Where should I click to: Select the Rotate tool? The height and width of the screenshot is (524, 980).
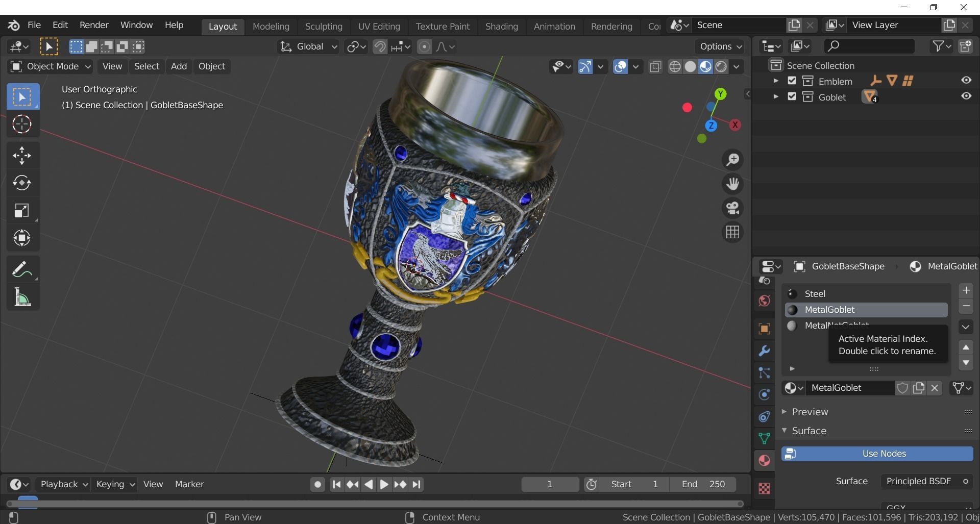[x=22, y=183]
